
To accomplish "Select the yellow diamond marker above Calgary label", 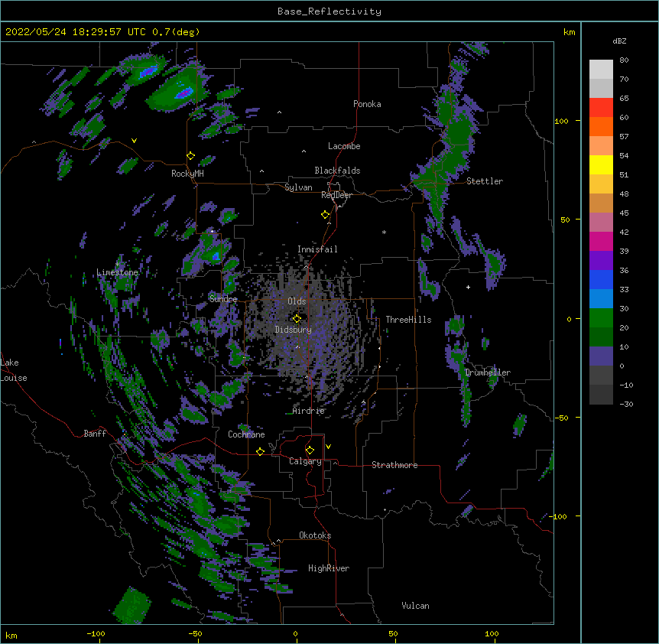I will click(310, 450).
